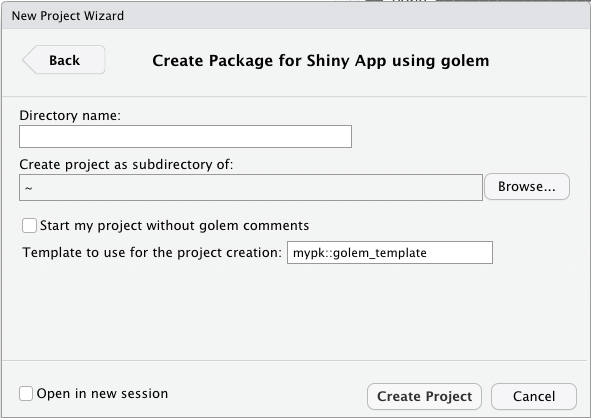591x418 pixels.
Task: Tick the Open in new session checkbox
Action: click(x=26, y=394)
